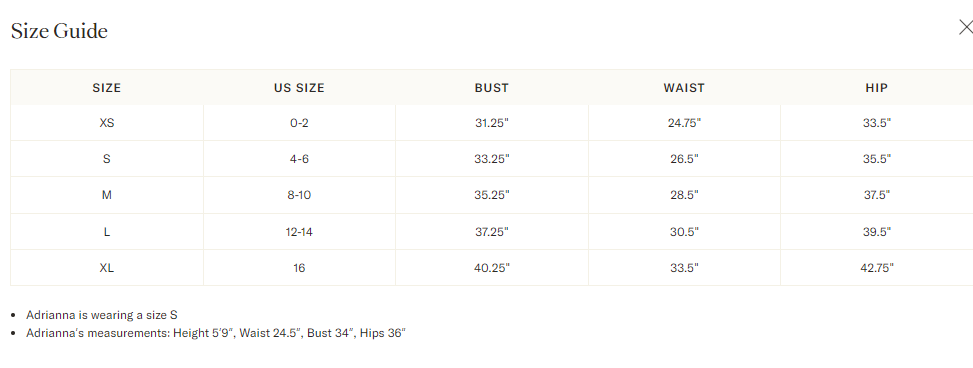The width and height of the screenshot is (973, 368).
Task: Click the 35.5" hip value
Action: coord(876,159)
